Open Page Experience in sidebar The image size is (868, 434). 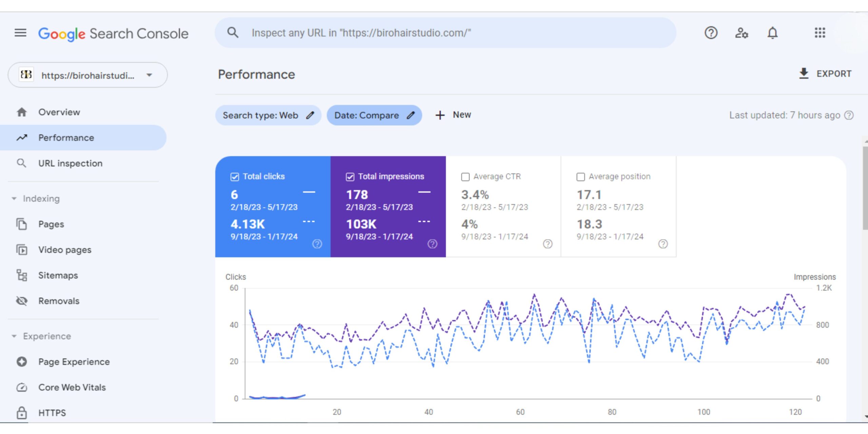click(83, 362)
